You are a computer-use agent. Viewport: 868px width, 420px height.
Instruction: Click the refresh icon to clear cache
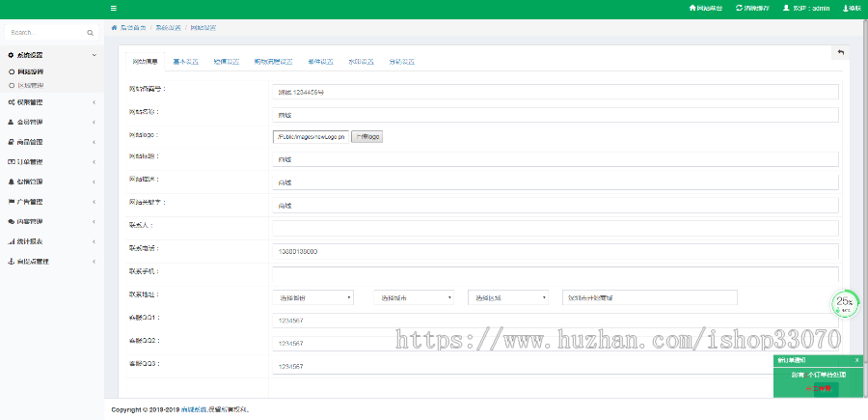[x=739, y=9]
